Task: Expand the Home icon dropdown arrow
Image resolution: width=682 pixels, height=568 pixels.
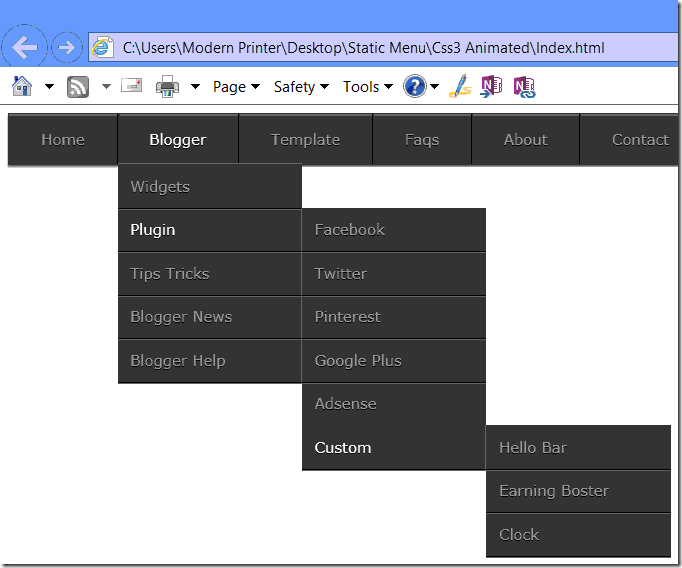Action: click(50, 87)
